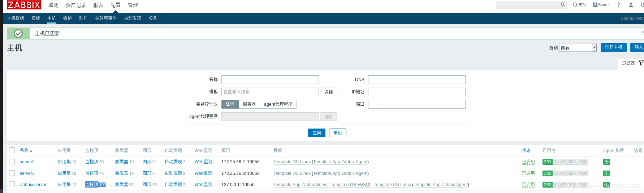Go to 自动发现 submenu
This screenshot has width=644, height=193.
point(133,18)
